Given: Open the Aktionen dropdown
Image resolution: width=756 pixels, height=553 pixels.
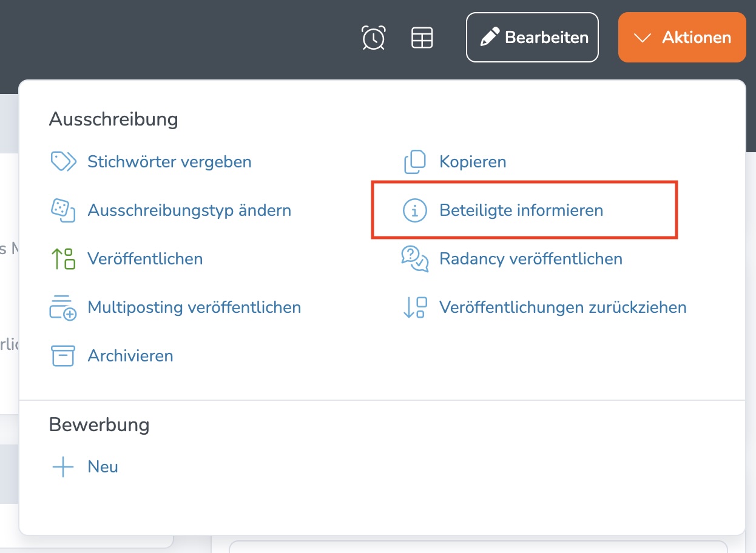Looking at the screenshot, I should pyautogui.click(x=681, y=37).
